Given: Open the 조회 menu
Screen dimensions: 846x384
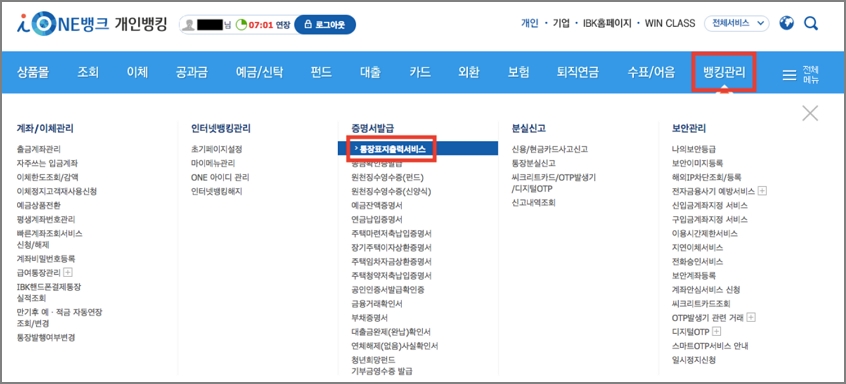Looking at the screenshot, I should click(x=88, y=72).
